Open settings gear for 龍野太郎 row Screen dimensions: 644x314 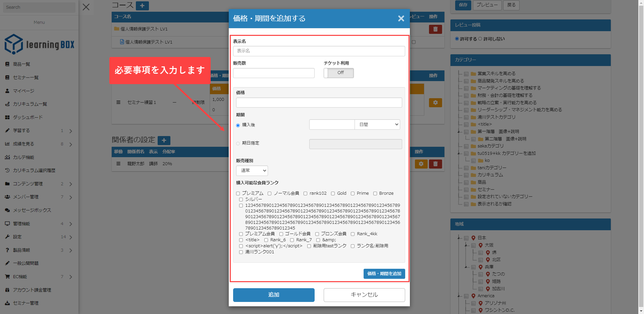point(421,164)
